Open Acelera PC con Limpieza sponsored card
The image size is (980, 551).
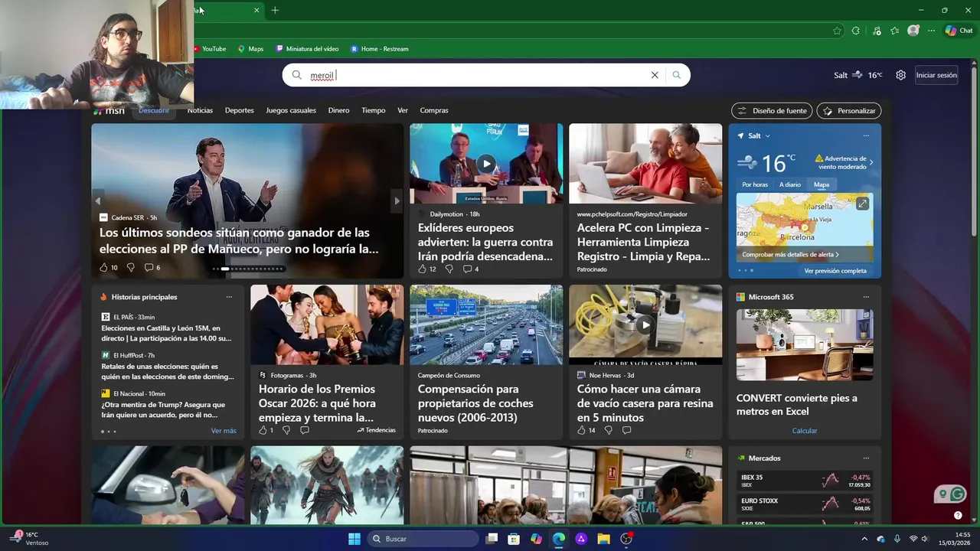[x=645, y=201]
